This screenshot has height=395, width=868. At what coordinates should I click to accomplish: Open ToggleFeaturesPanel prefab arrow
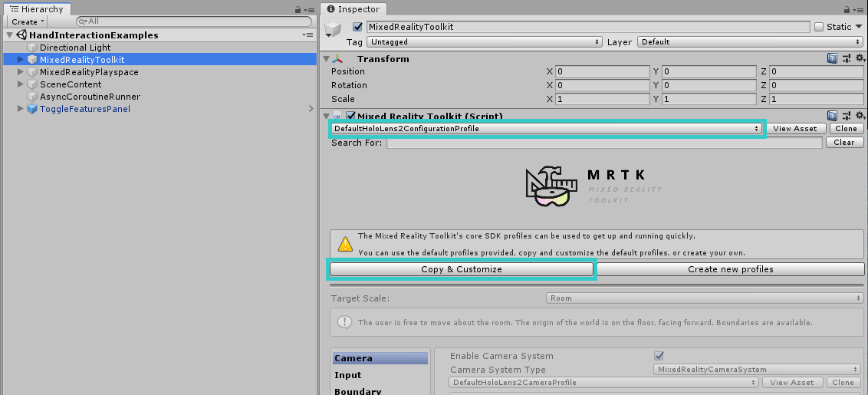click(x=311, y=109)
